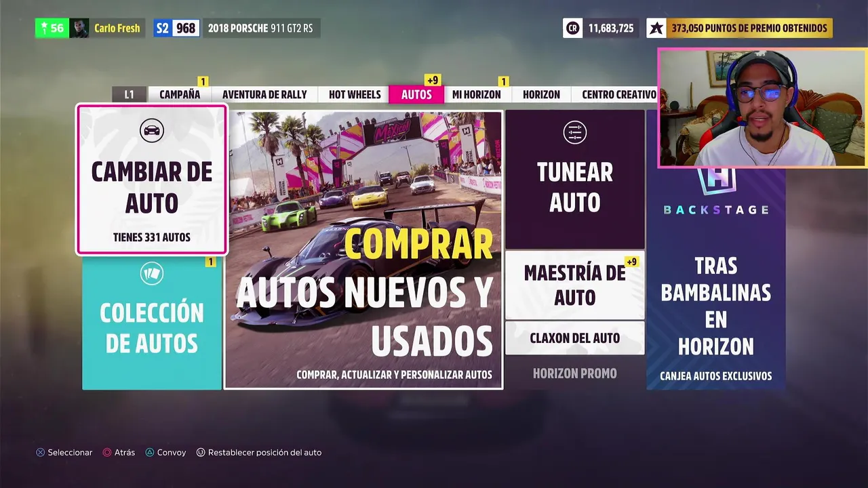The width and height of the screenshot is (868, 488).
Task: Click the Canjea Autos Exclusivos text
Action: pos(716,375)
